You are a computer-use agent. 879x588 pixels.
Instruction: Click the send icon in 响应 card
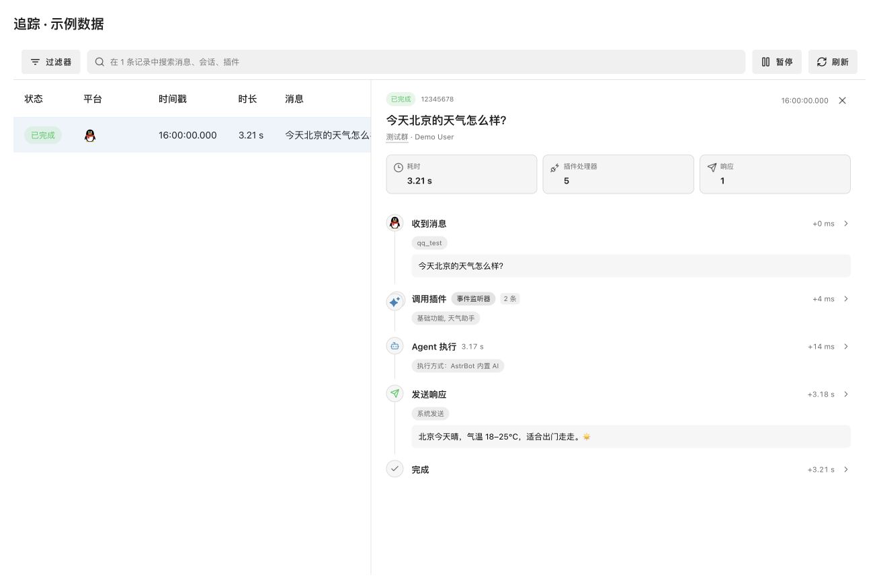[x=712, y=167]
